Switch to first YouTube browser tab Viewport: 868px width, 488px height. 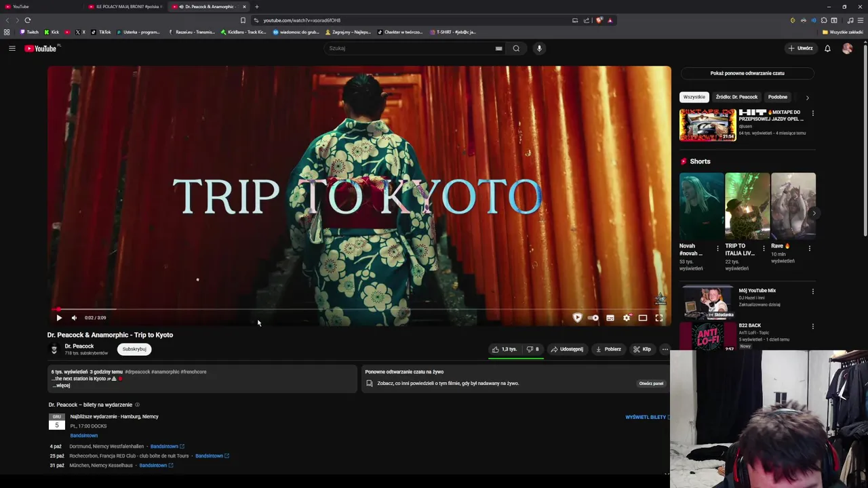pyautogui.click(x=41, y=7)
